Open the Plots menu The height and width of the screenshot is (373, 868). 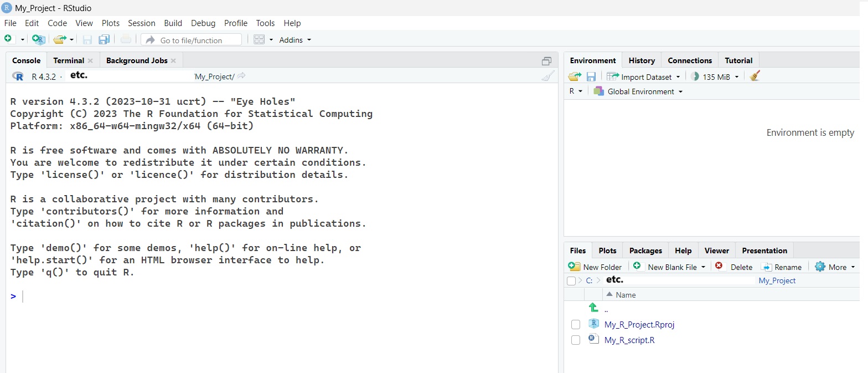(111, 23)
